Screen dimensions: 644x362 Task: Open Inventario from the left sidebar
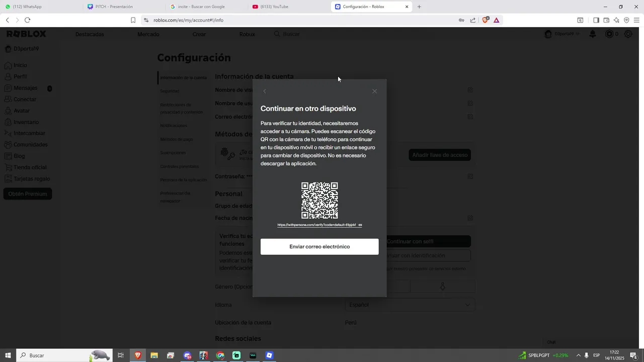coord(26,122)
